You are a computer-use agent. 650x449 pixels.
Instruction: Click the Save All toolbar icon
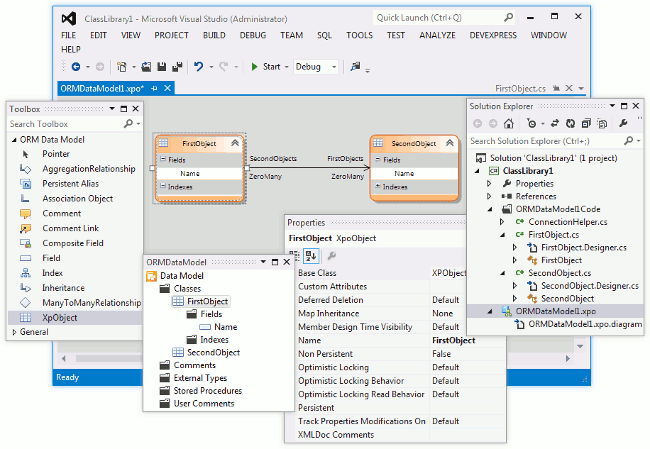[177, 66]
